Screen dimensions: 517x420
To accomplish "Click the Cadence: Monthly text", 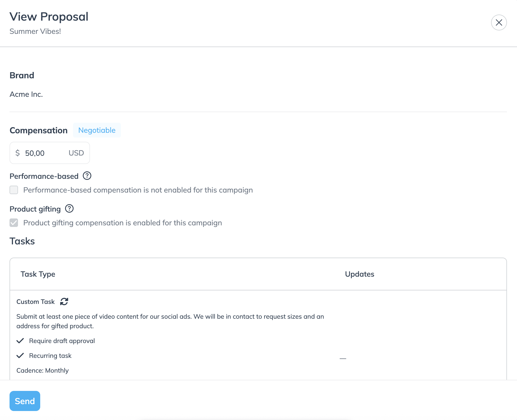I will tap(43, 370).
